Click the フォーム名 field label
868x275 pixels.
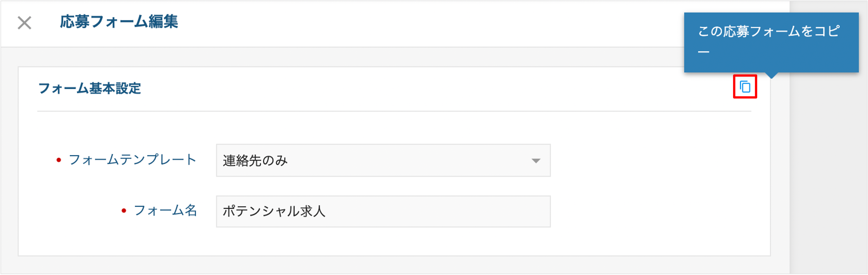(165, 211)
